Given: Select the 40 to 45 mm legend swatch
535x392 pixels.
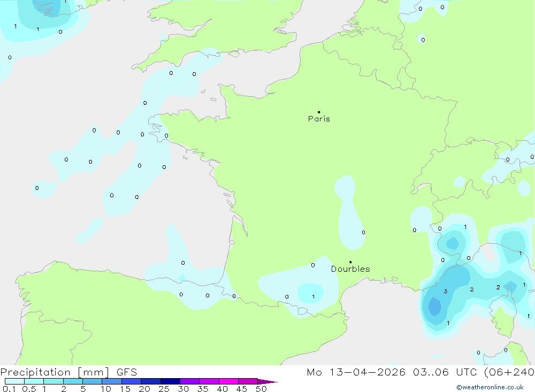Looking at the screenshot, I should pyautogui.click(x=228, y=381).
